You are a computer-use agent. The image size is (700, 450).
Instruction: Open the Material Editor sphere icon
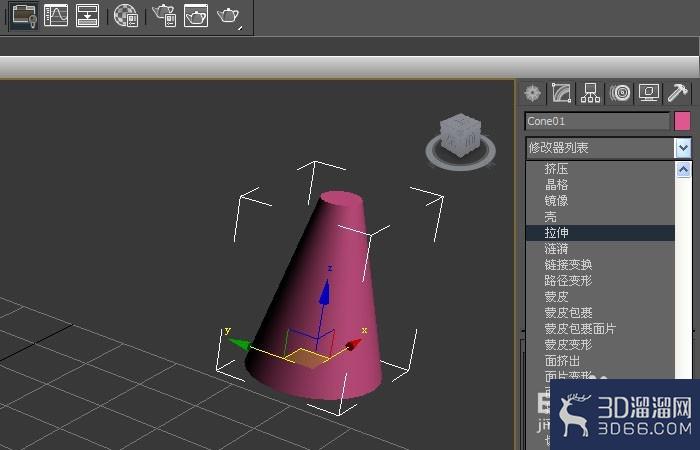click(126, 16)
